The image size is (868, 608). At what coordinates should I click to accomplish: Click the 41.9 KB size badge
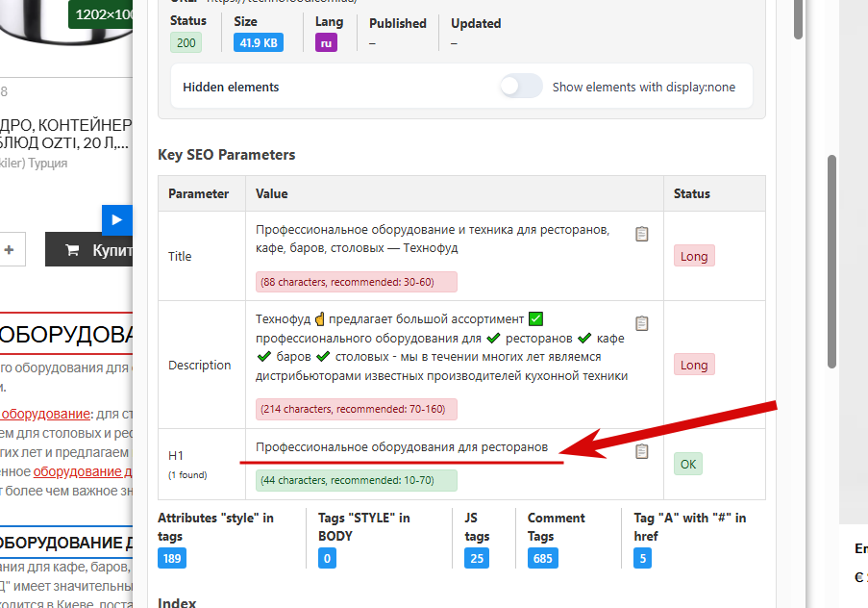coord(259,42)
